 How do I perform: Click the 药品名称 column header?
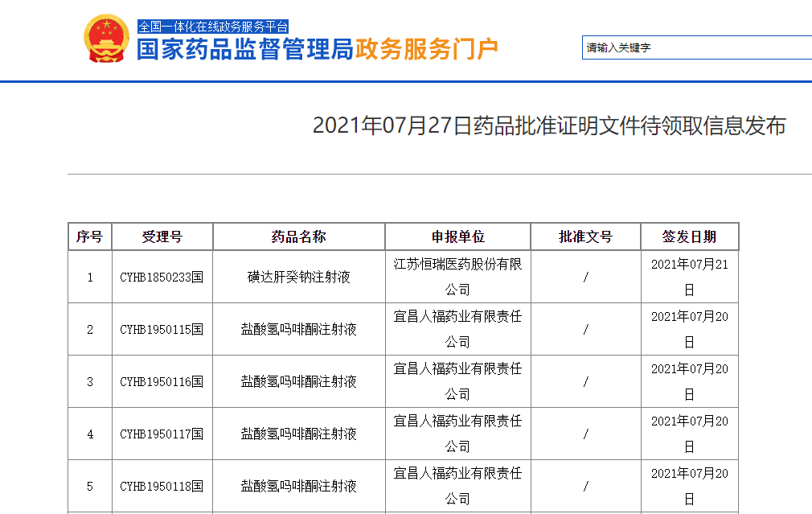[x=299, y=236]
